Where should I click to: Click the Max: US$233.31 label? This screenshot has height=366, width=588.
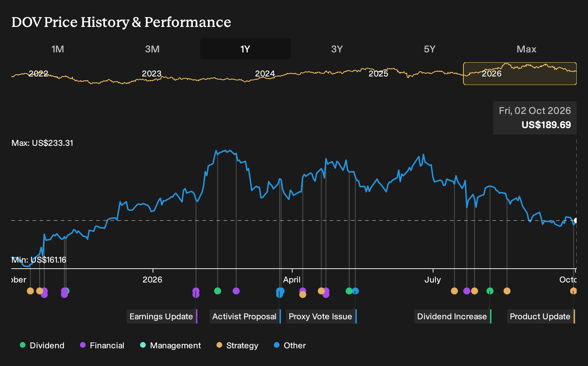point(42,143)
